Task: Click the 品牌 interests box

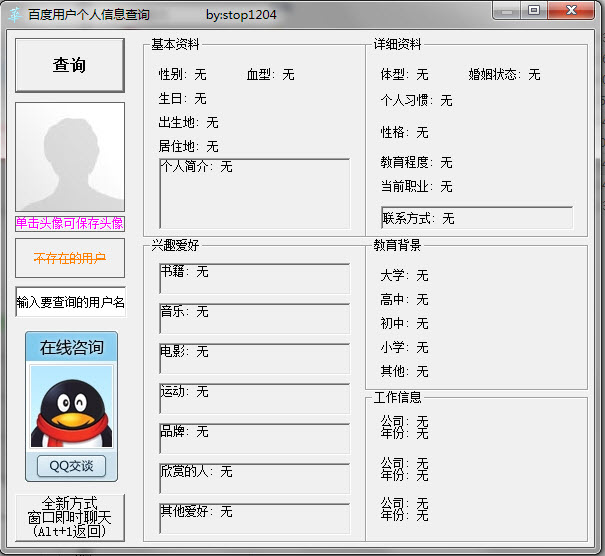Action: pyautogui.click(x=255, y=439)
